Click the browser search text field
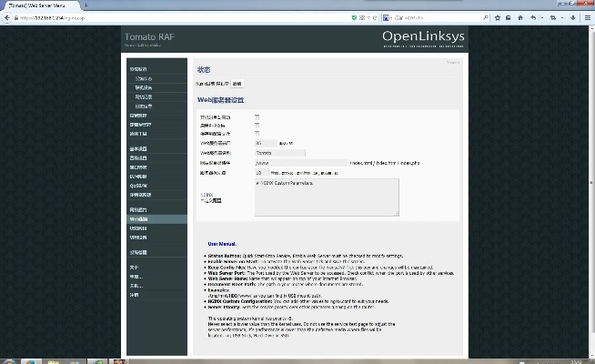 (x=438, y=18)
